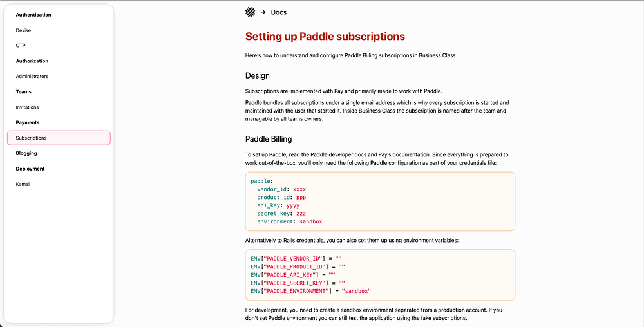Open the Devise docs page
This screenshot has width=644, height=327.
23,30
